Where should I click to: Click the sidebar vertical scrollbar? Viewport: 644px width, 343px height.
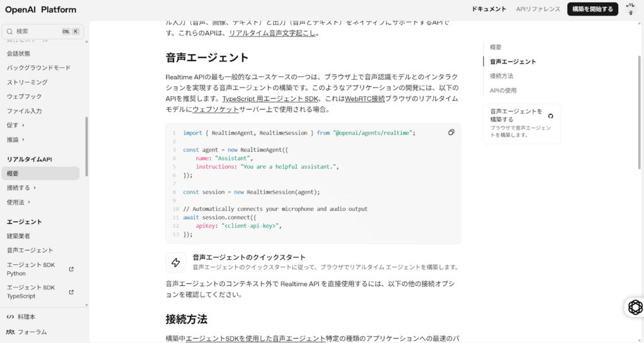(87, 147)
